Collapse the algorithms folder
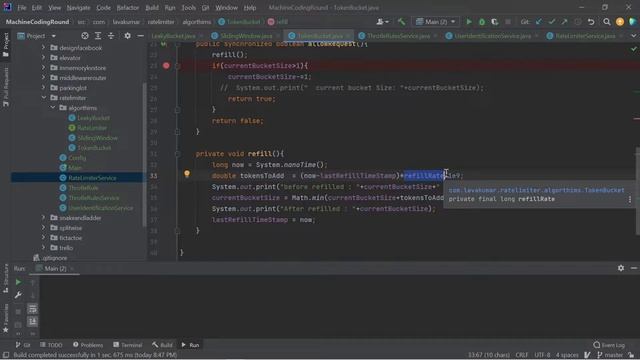640x360 pixels. click(x=53, y=107)
